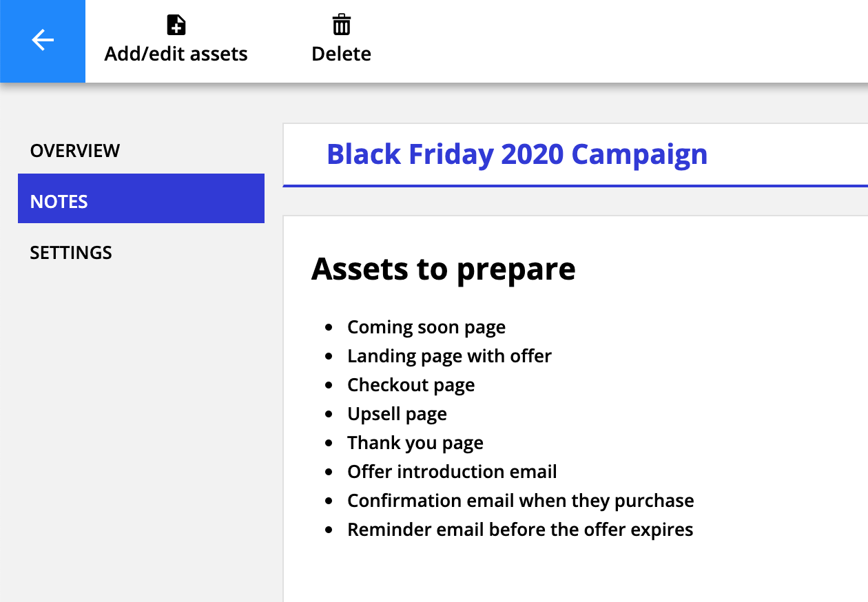Click the Add/edit assets label
868x602 pixels.
coord(176,54)
